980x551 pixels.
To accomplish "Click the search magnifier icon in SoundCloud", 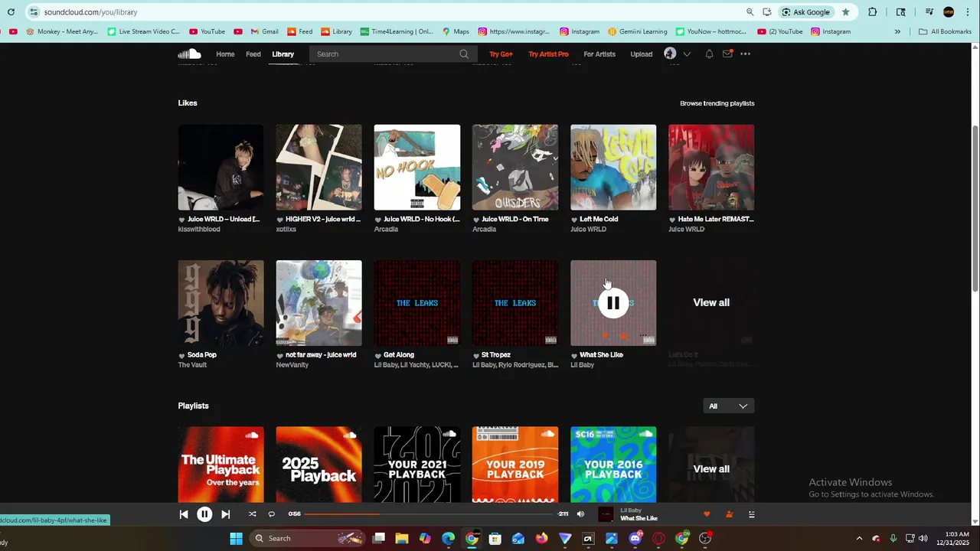I will coord(464,54).
